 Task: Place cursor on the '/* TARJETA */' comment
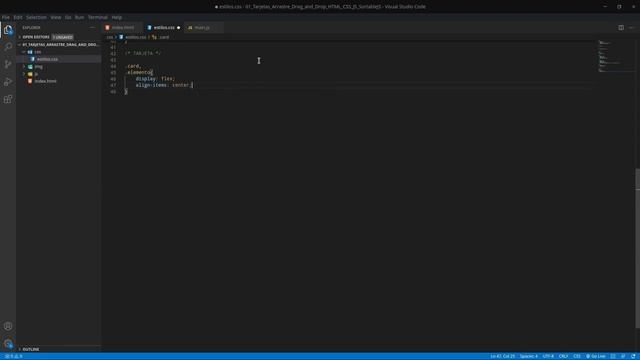pos(143,53)
